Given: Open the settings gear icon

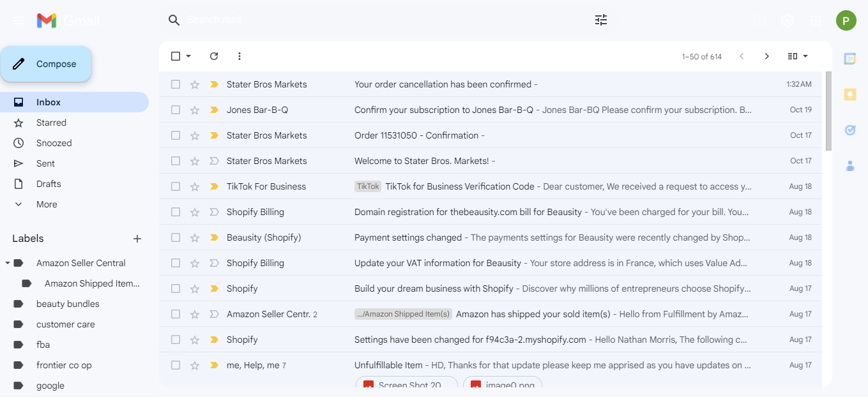Looking at the screenshot, I should 788,20.
